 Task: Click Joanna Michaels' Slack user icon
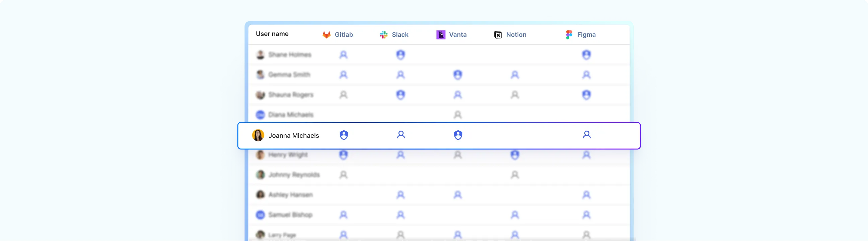tap(401, 135)
